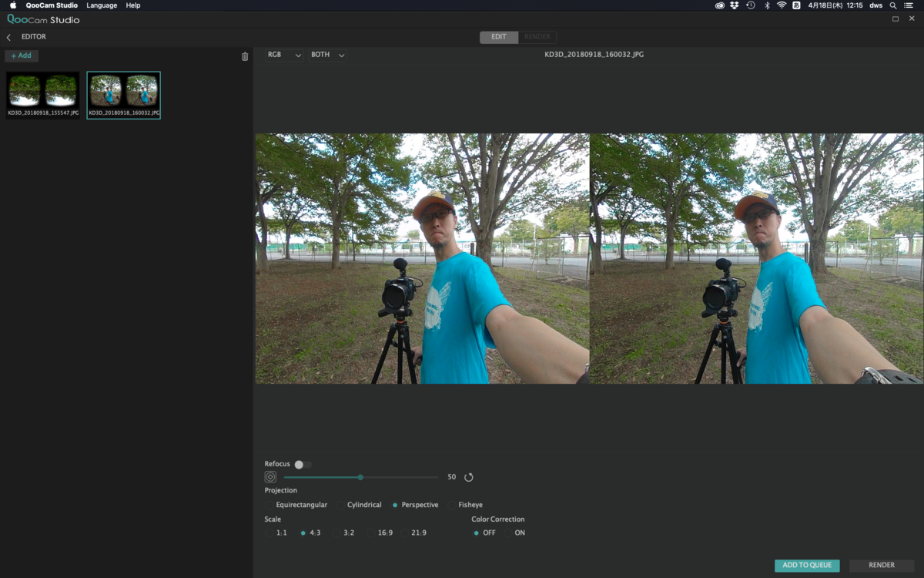Choose 21:9 scale
Screen dimensions: 924x578
[414, 533]
